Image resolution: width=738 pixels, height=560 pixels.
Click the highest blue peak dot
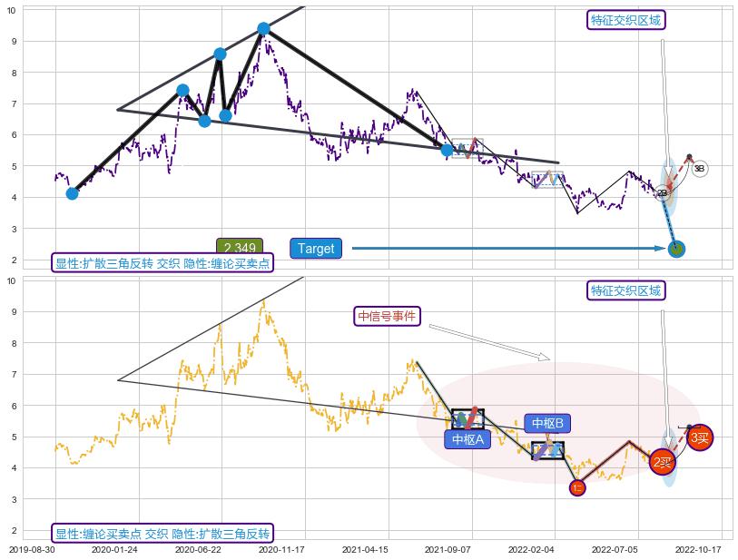pyautogui.click(x=263, y=28)
